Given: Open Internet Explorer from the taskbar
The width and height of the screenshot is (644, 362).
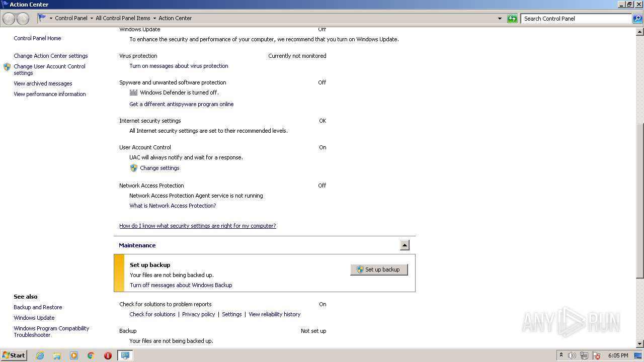Looking at the screenshot, I should click(40, 355).
